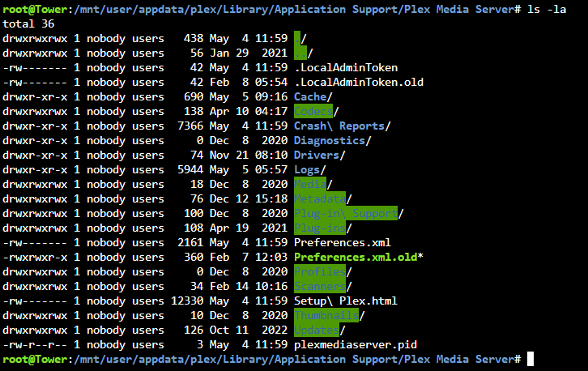588x371 pixels.
Task: Click the Diagnostics/ directory name
Action: [333, 141]
